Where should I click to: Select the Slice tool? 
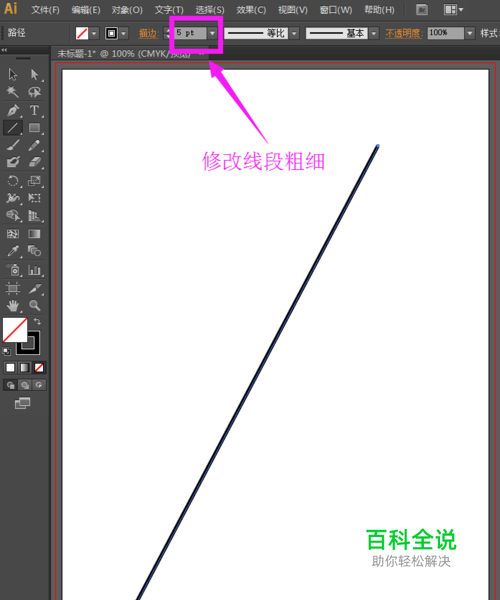coord(34,288)
